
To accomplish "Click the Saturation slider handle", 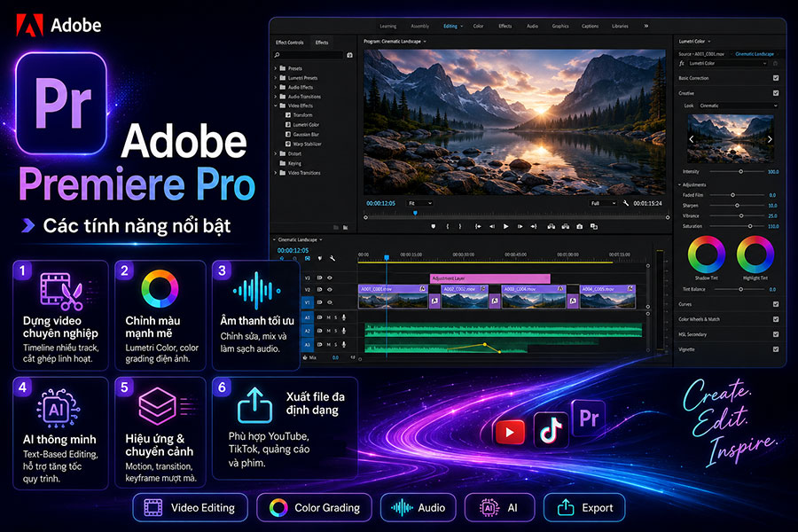I will pos(750,226).
